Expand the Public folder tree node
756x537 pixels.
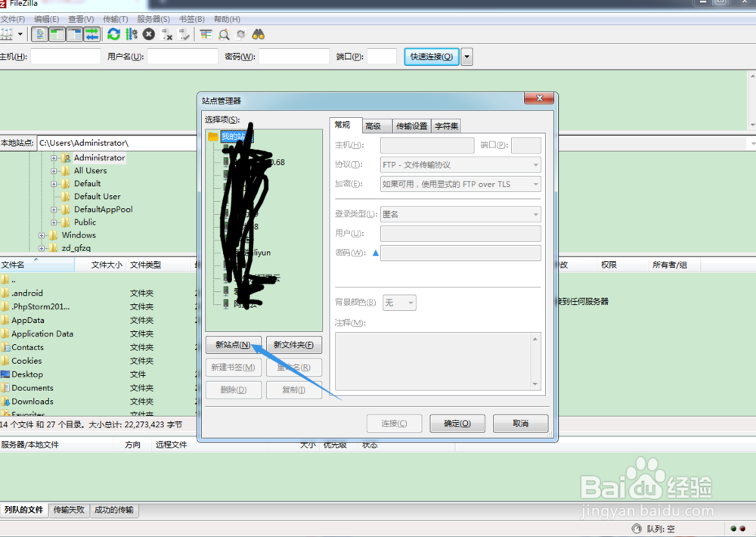[x=54, y=222]
